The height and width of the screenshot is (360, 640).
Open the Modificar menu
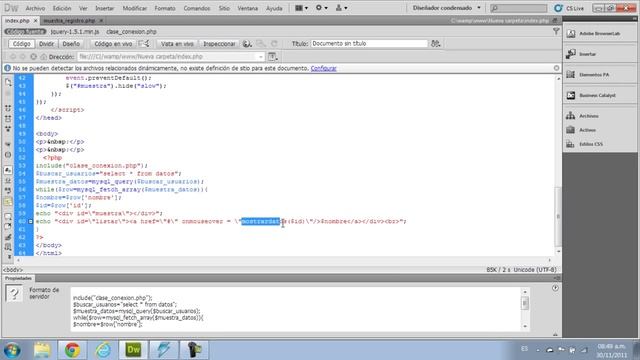click(x=134, y=8)
